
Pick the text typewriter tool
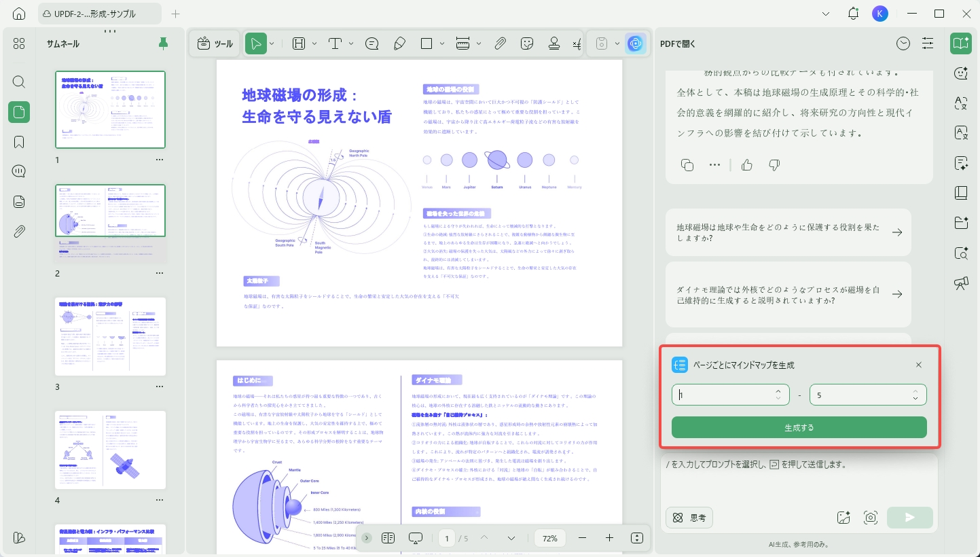[335, 43]
